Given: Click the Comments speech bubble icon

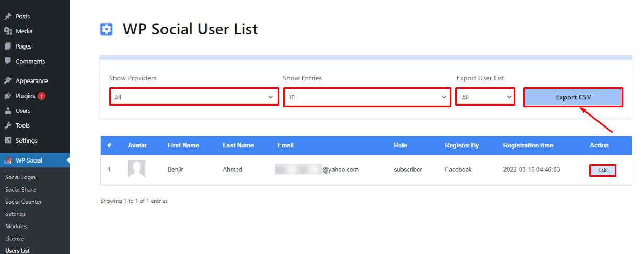Looking at the screenshot, I should [x=8, y=61].
